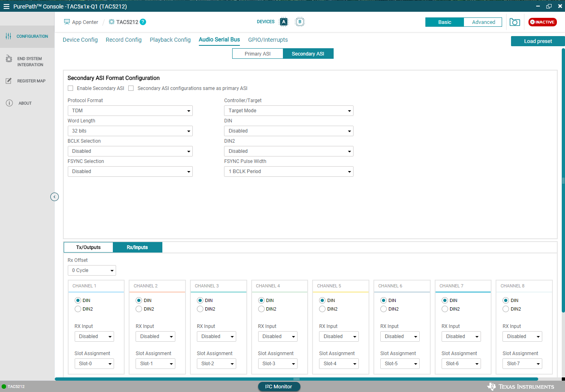Collapse the panel with the left arrow
Screen dimensions: 565x392
click(x=54, y=197)
